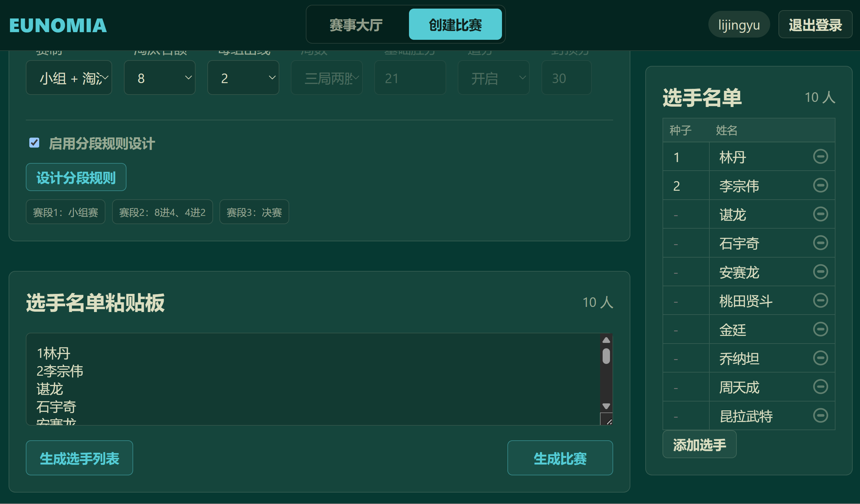Viewport: 860px width, 504px height.
Task: Remove player 乔纳坦 with minus icon
Action: (x=821, y=358)
